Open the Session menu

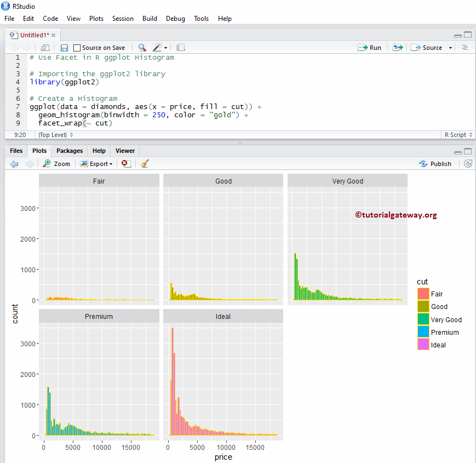pyautogui.click(x=123, y=18)
